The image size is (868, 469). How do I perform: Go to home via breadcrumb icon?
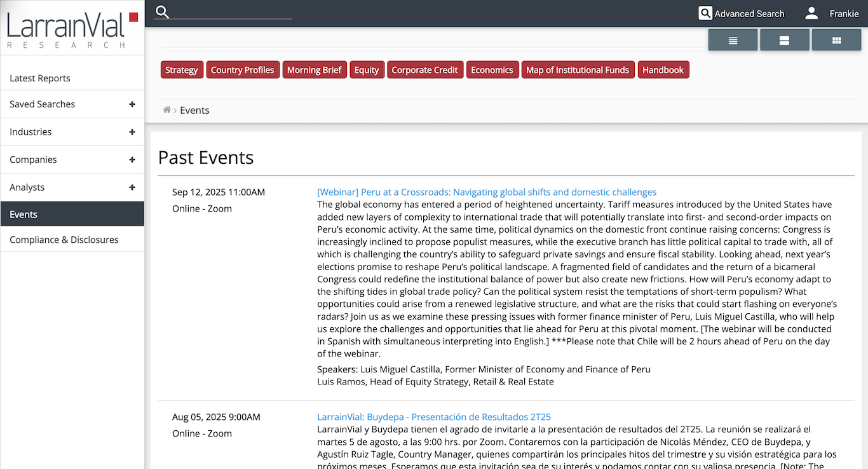tap(167, 110)
